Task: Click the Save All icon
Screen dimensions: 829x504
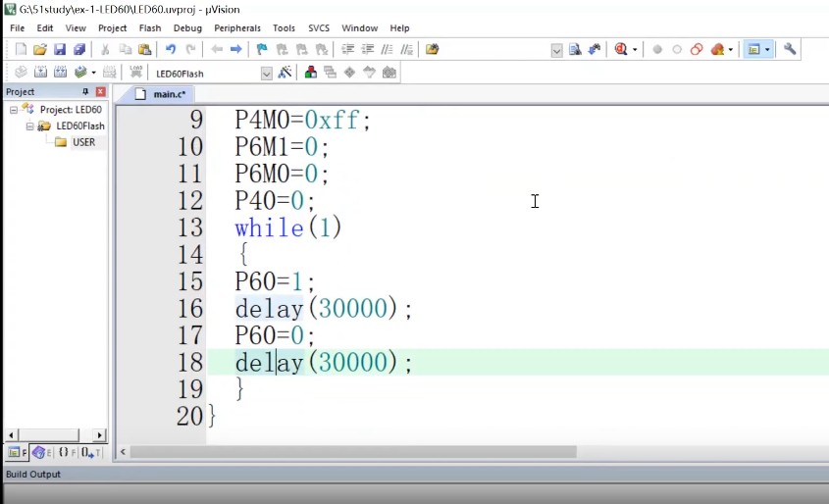Action: (x=79, y=49)
